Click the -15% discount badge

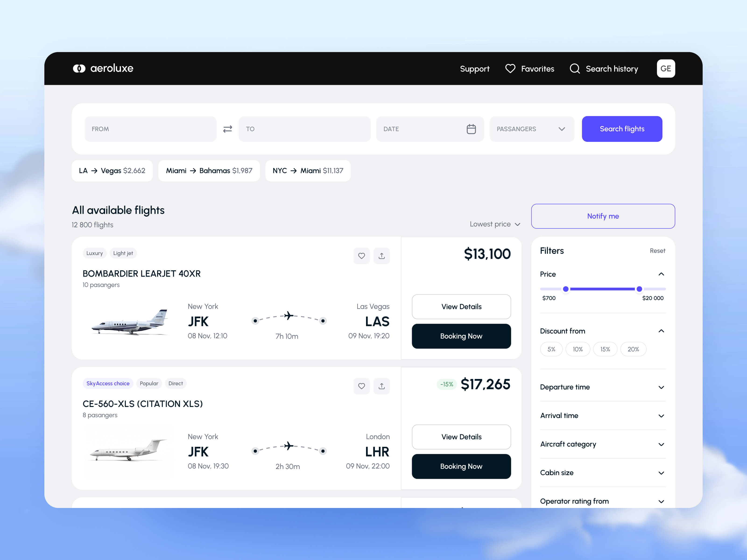(446, 385)
